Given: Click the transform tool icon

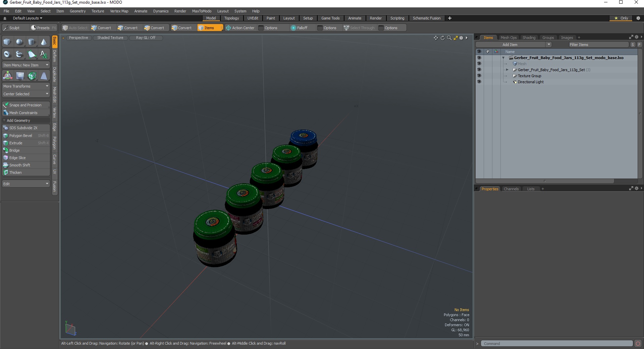Looking at the screenshot, I should click(x=7, y=76).
